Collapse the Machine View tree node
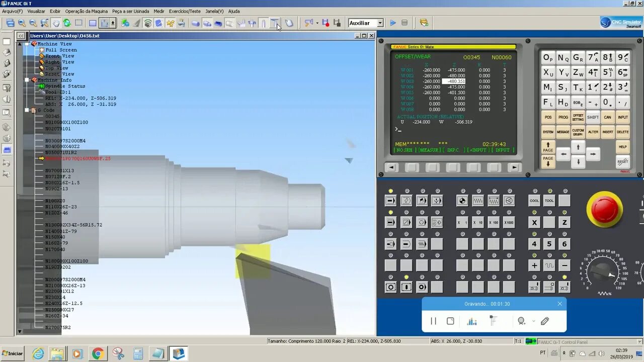Image resolution: width=644 pixels, height=362 pixels. tap(27, 44)
